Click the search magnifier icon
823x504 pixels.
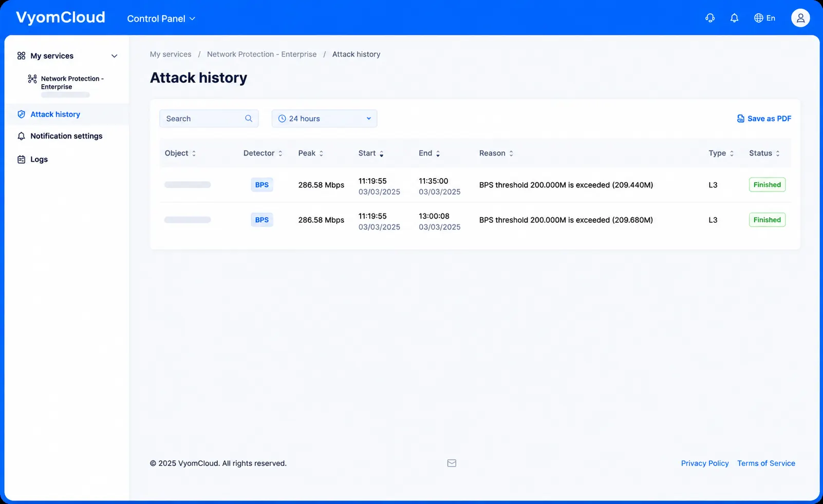click(249, 119)
